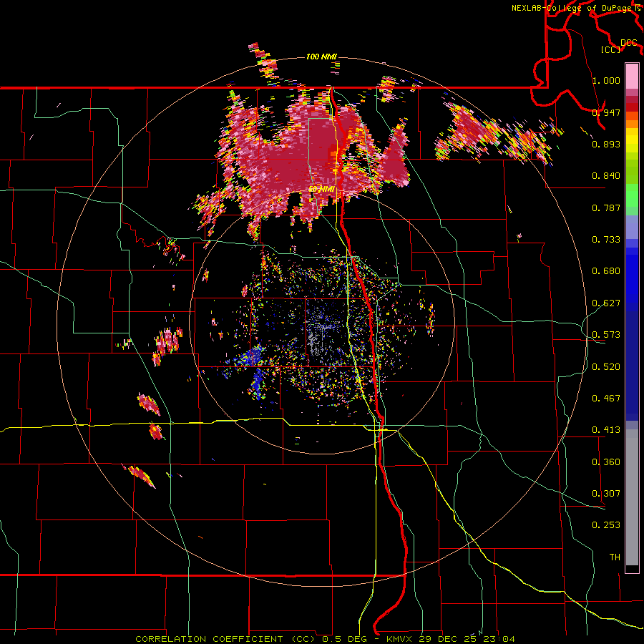Image resolution: width=644 pixels, height=644 pixels.
Task: Click the TH label on the scale
Action: click(x=615, y=557)
